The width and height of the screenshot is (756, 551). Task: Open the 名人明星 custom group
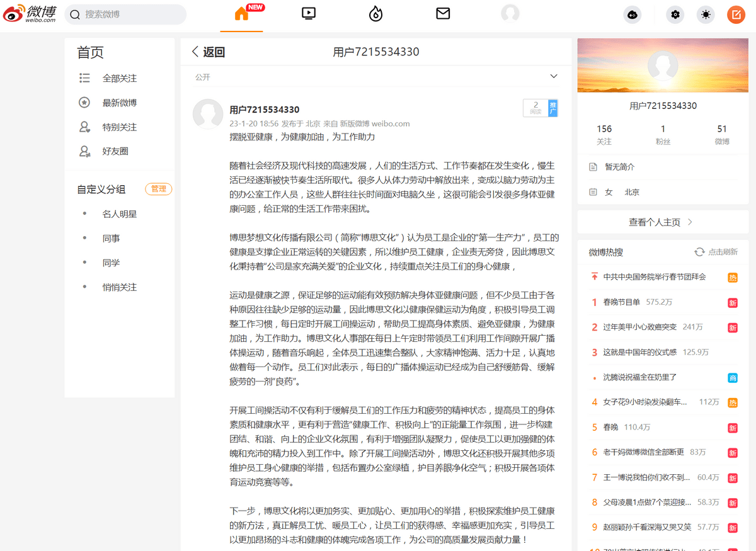(119, 214)
